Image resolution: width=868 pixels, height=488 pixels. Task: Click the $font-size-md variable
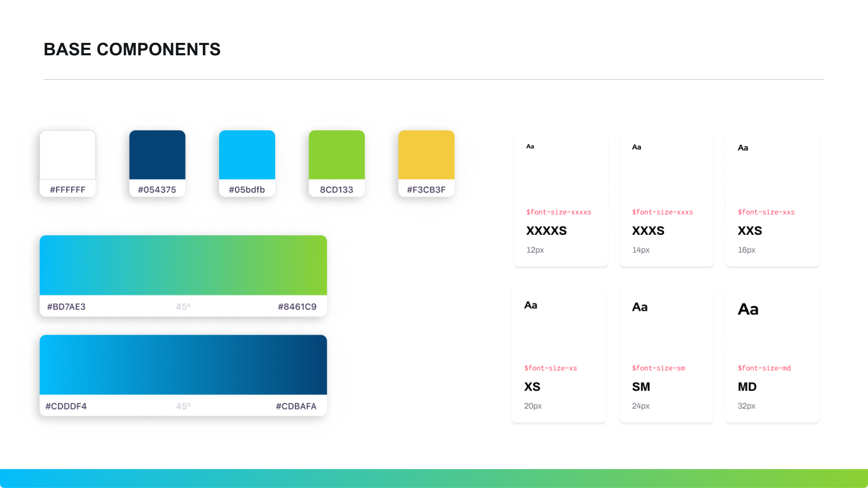coord(764,368)
